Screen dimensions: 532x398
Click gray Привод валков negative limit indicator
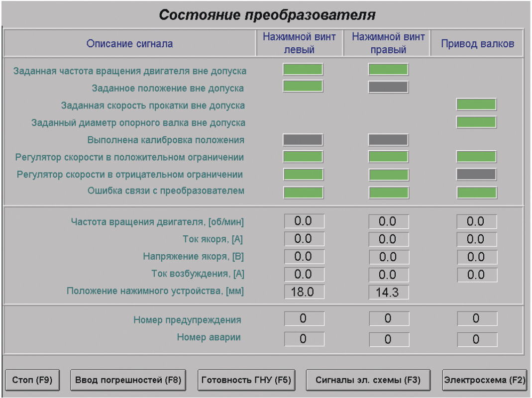(476, 175)
